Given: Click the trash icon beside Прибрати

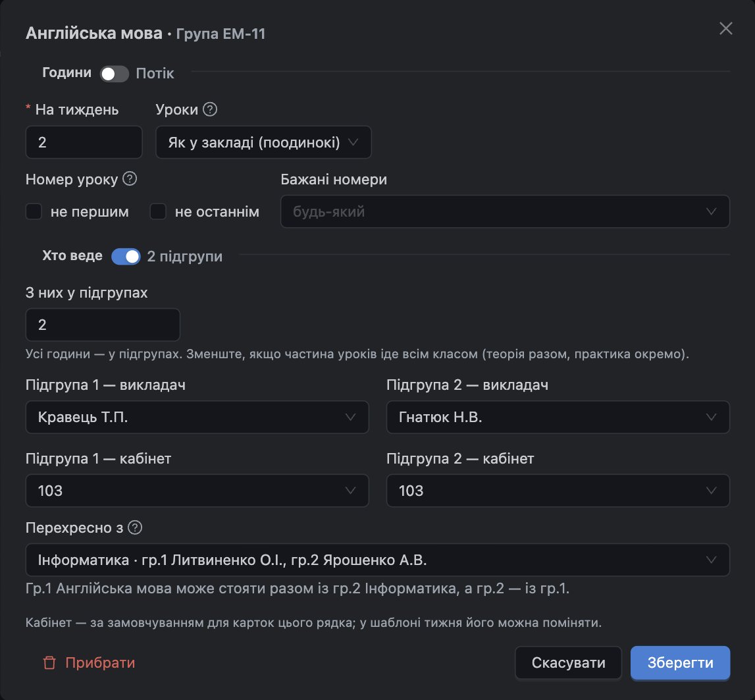Looking at the screenshot, I should pos(49,663).
